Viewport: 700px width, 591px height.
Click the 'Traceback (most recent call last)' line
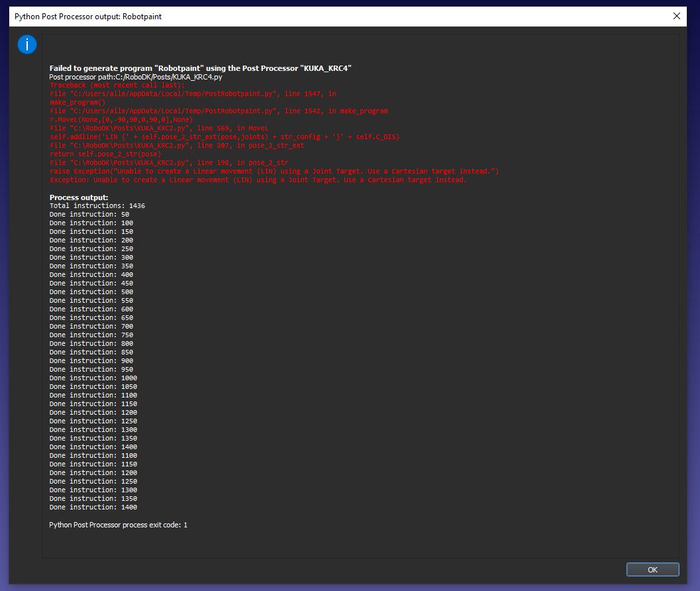point(117,85)
